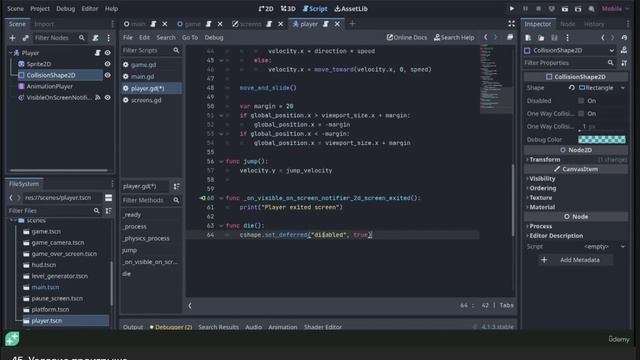This screenshot has height=360, width=640.
Task: Open documentation for CollisionShape2D
Action: click(624, 50)
